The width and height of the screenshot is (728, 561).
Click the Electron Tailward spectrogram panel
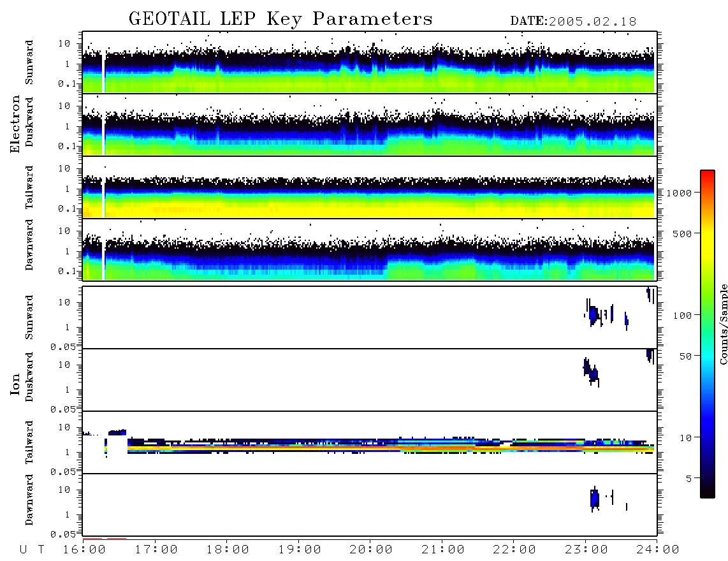tap(370, 187)
